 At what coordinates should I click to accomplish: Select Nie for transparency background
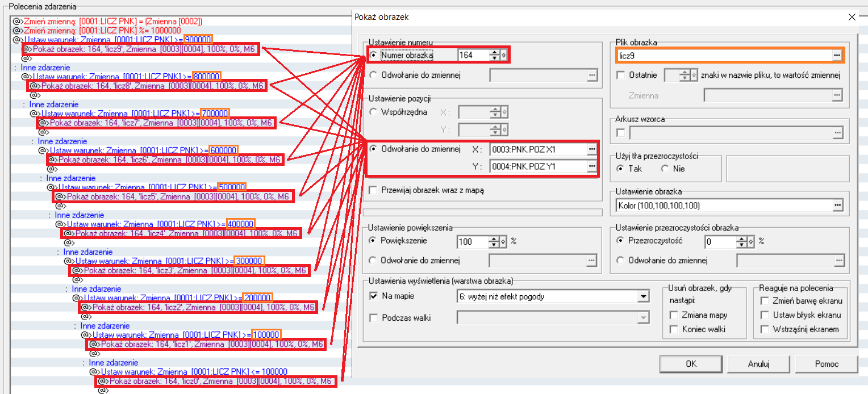665,169
